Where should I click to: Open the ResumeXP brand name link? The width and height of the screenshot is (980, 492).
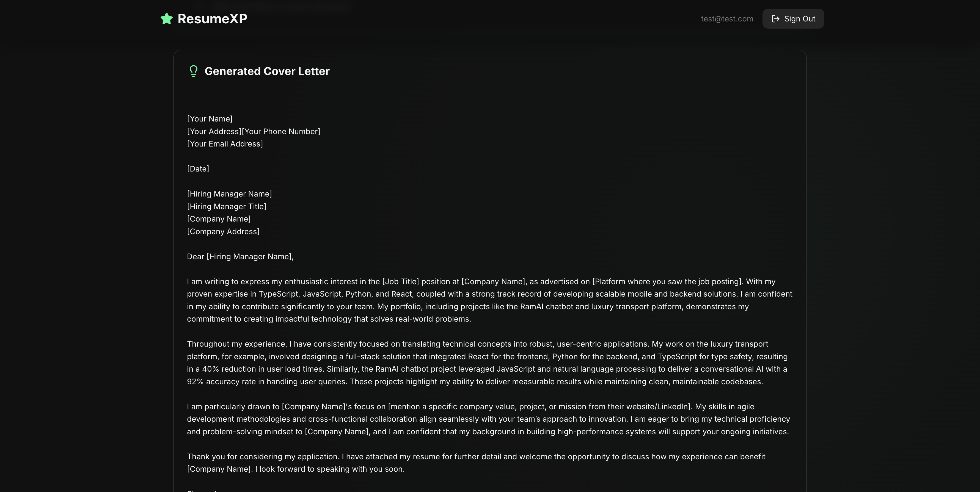(212, 19)
